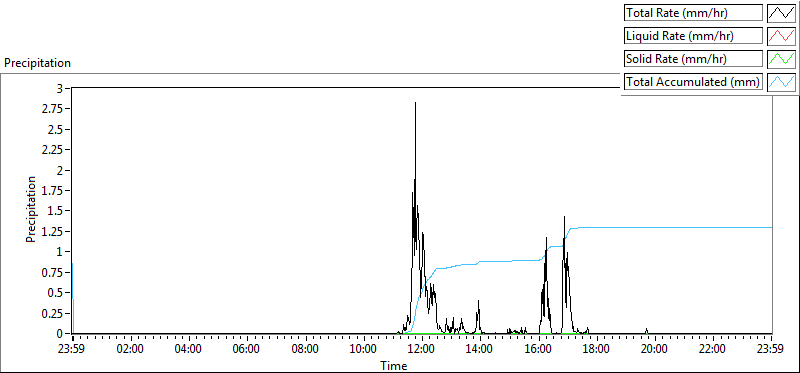Viewport: 800px width, 373px height.
Task: Click the Precipitation chart title
Action: pyautogui.click(x=37, y=63)
